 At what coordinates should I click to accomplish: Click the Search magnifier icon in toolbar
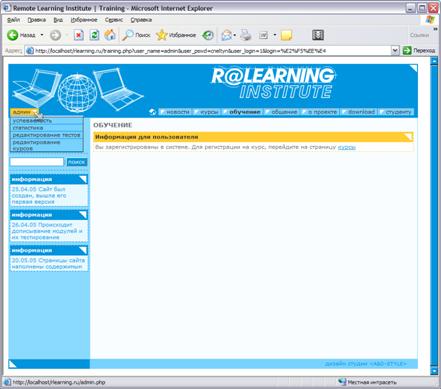pyautogui.click(x=128, y=35)
